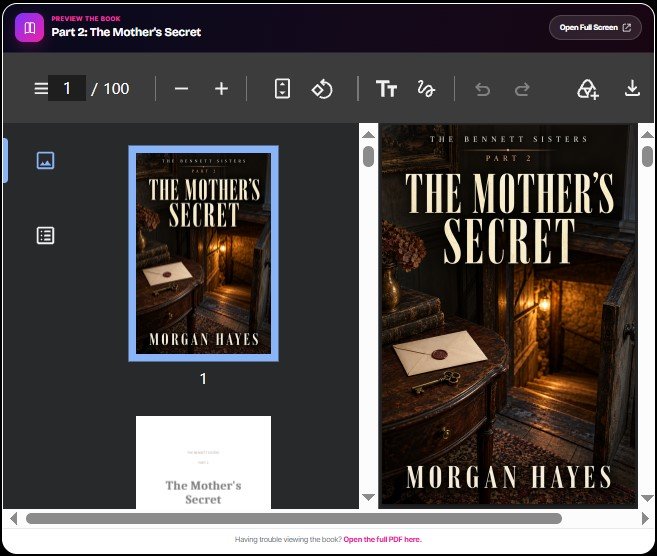Click the horizontal scrollbar thumb
This screenshot has width=657, height=556.
tap(294, 519)
